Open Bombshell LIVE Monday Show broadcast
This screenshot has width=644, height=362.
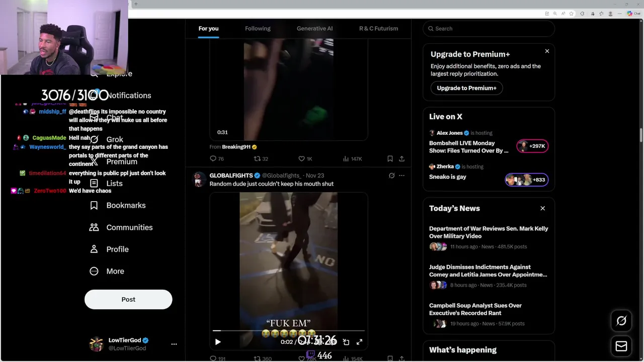[x=468, y=147]
